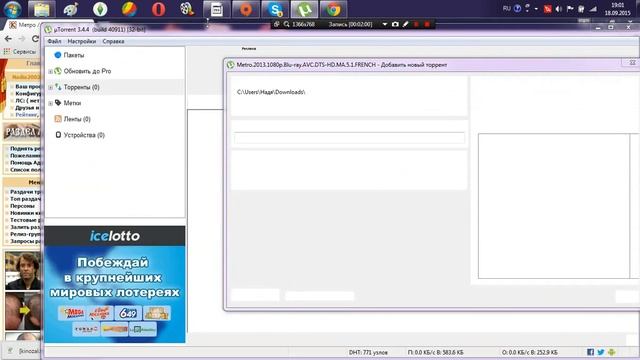Close the Add new torrent dialog

pyautogui.click(x=631, y=62)
